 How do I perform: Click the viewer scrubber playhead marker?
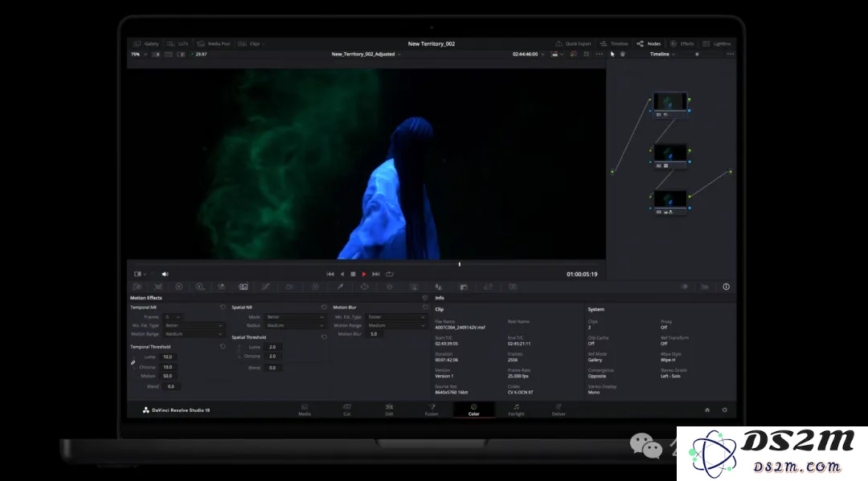[460, 264]
